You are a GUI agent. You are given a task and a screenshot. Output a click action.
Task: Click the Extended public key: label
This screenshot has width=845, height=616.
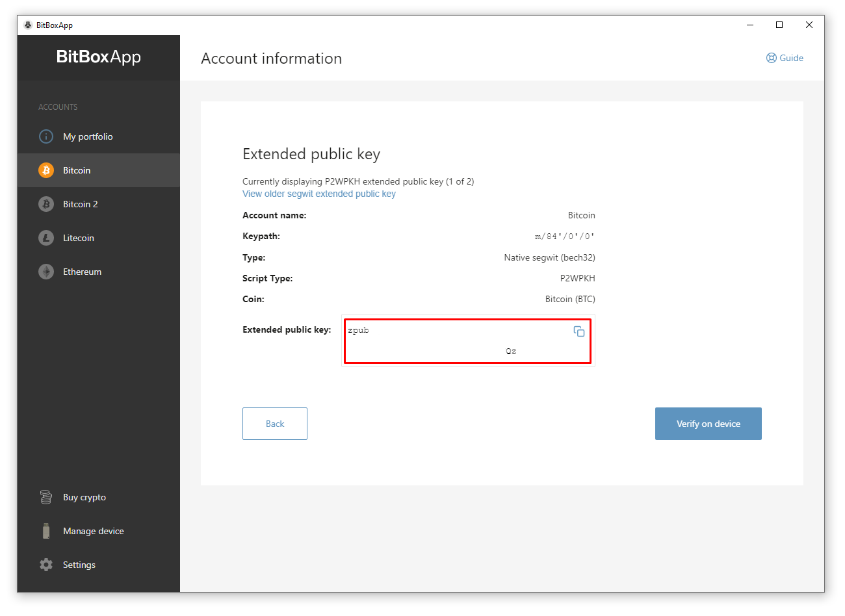[x=287, y=329]
